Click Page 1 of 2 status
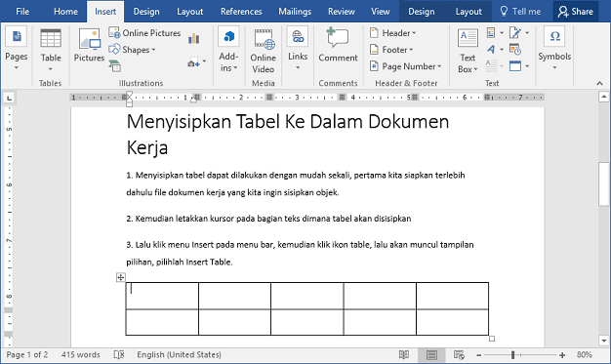The width and height of the screenshot is (611, 364). click(27, 354)
